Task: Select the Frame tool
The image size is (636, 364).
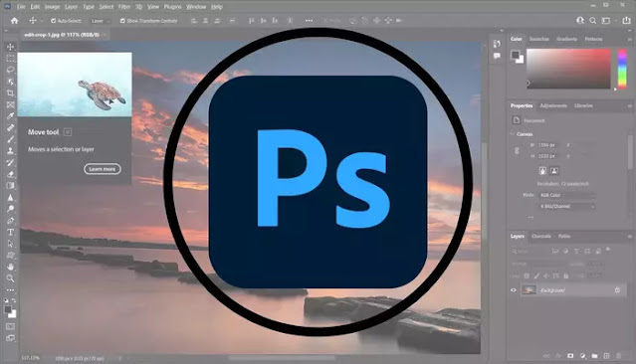Action: click(x=11, y=104)
